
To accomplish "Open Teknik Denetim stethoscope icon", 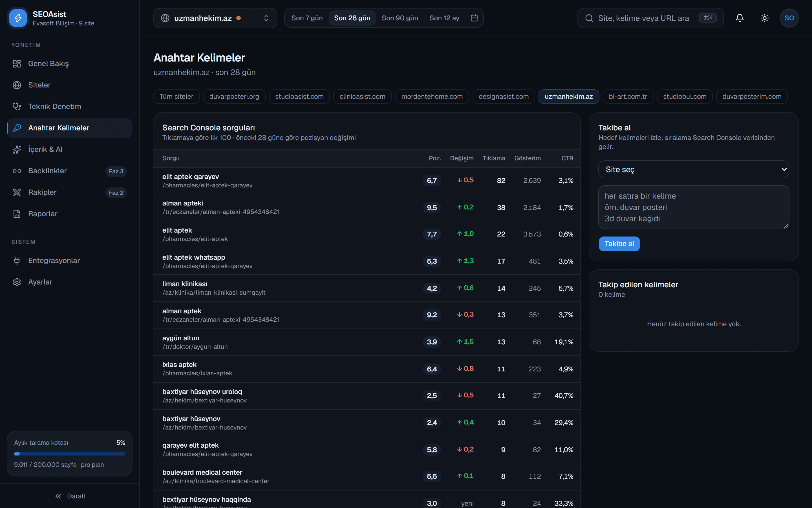I will pyautogui.click(x=17, y=106).
